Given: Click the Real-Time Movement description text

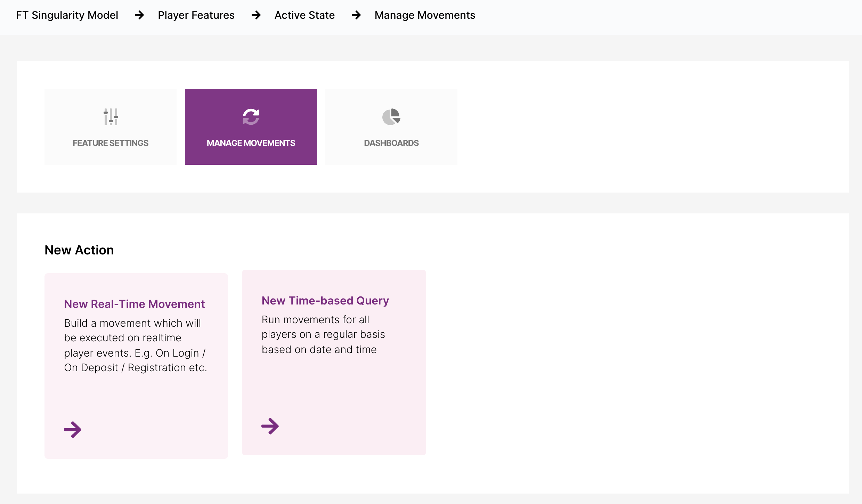Looking at the screenshot, I should tap(136, 345).
